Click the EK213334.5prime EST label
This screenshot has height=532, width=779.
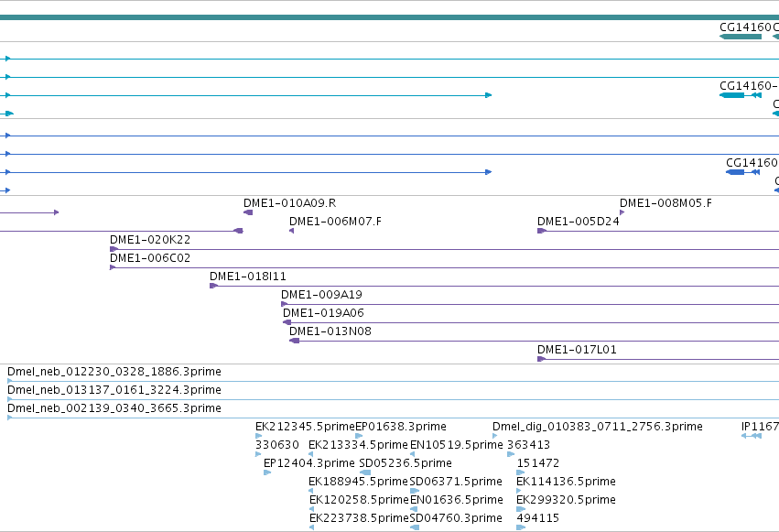click(x=358, y=445)
